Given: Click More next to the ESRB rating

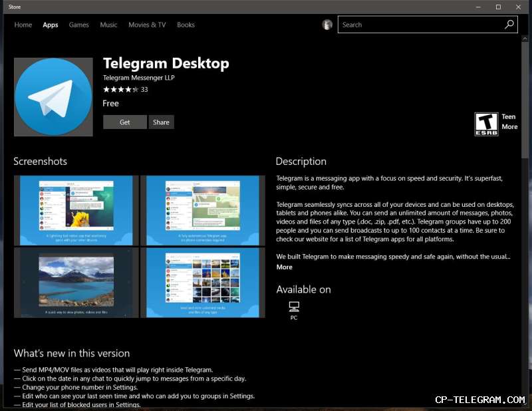Looking at the screenshot, I should 509,126.
